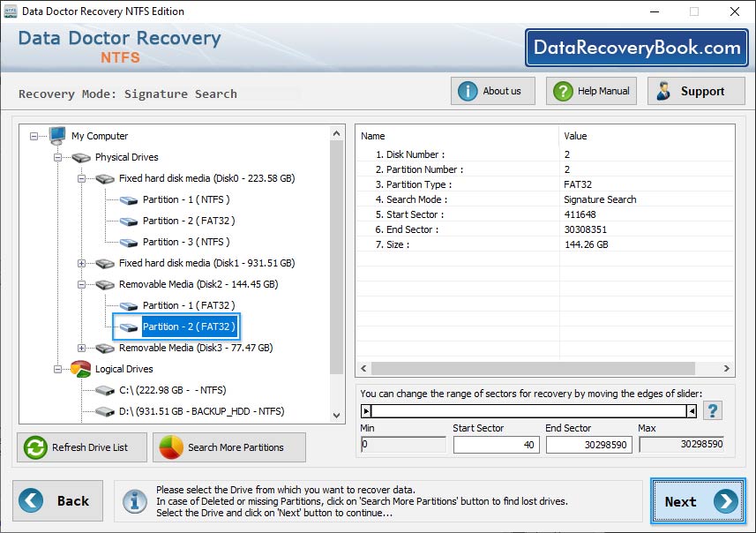The height and width of the screenshot is (533, 756).
Task: Click the Refresh Drive List circular-arrows icon
Action: (33, 447)
